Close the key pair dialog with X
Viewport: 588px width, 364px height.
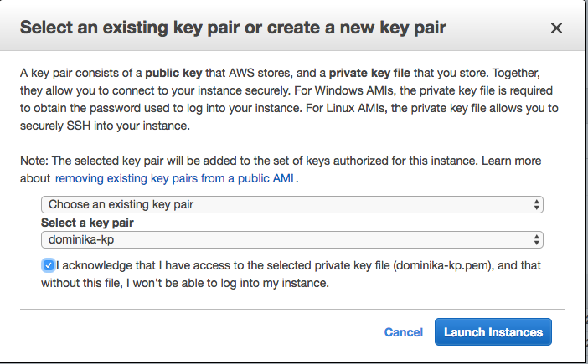point(556,28)
